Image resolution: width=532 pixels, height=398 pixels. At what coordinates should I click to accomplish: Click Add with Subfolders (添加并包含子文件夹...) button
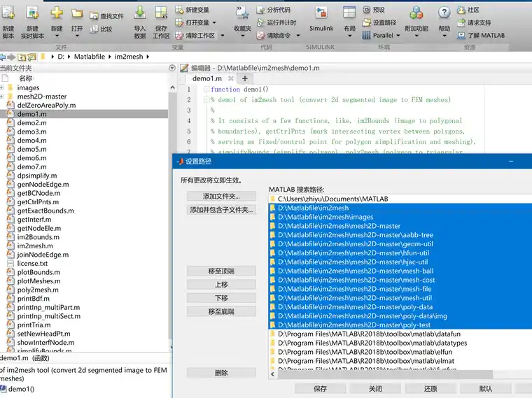click(222, 210)
